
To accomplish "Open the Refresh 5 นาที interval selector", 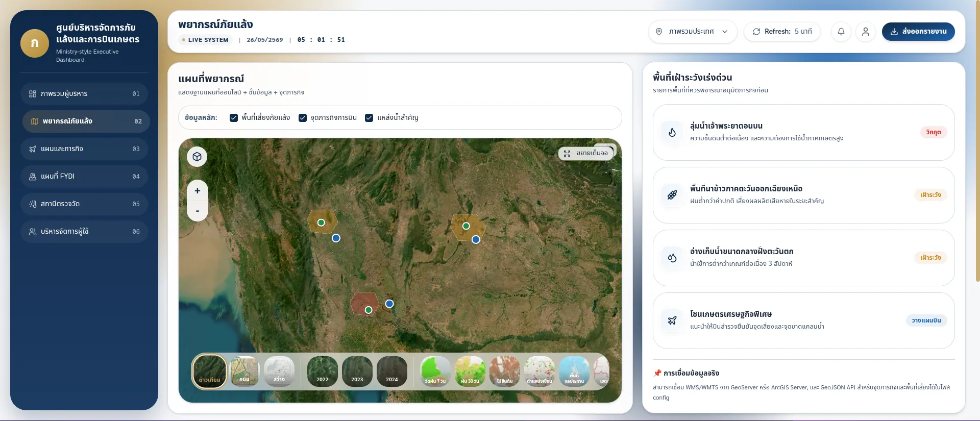I will 782,32.
